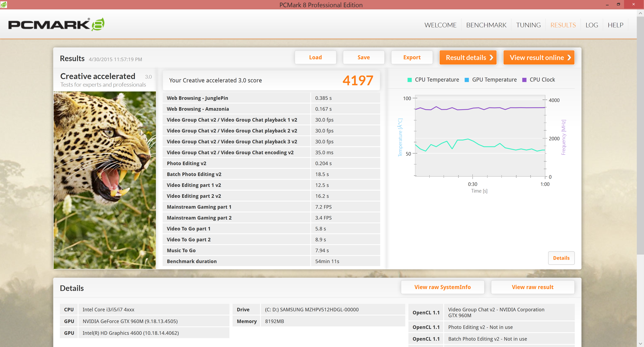Click the Mainstream Gaming part 2 row

tap(271, 218)
